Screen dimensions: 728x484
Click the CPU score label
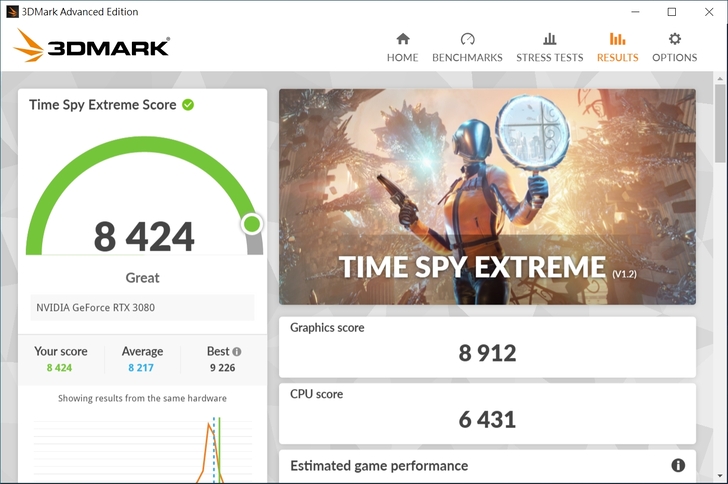point(316,394)
